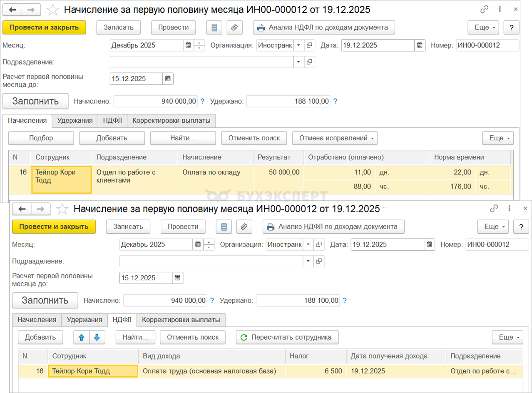The height and width of the screenshot is (393, 532).
Task: Click the Подбор button
Action: [x=41, y=138]
